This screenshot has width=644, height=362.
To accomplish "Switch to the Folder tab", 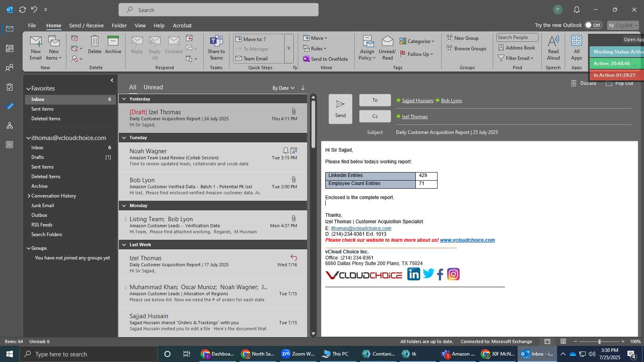I will (x=119, y=25).
